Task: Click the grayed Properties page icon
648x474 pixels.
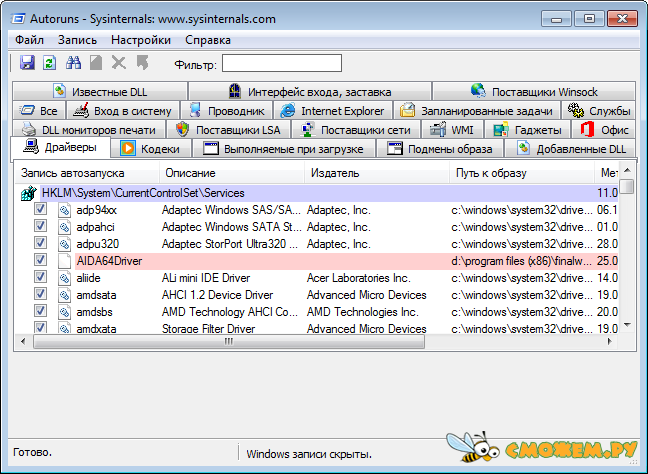Action: coord(96,63)
